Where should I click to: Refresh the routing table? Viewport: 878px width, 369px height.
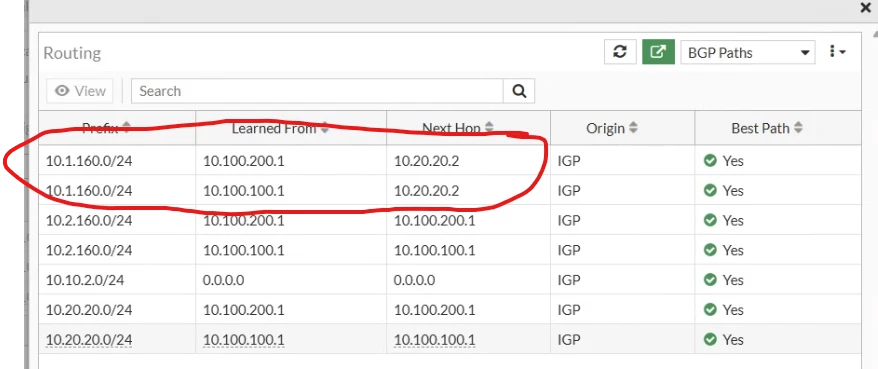pos(620,52)
